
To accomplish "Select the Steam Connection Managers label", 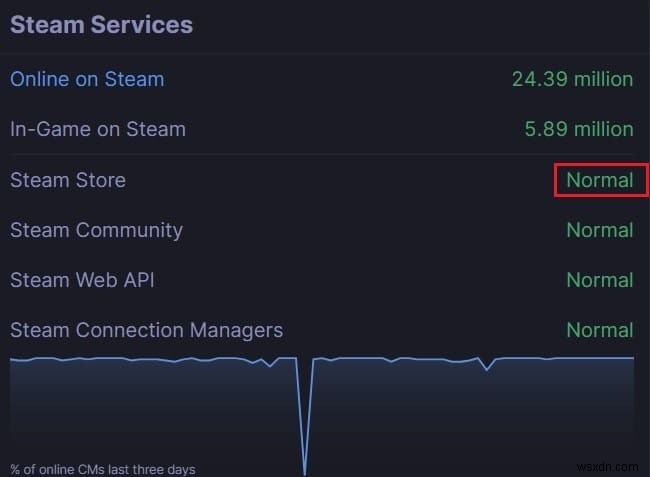I will (x=146, y=330).
